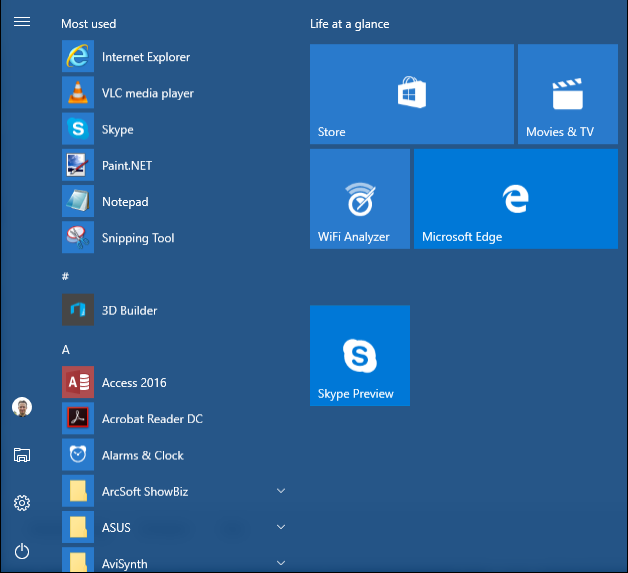Click the AviSynth folder name
Image resolution: width=628 pixels, height=573 pixels.
tap(125, 564)
